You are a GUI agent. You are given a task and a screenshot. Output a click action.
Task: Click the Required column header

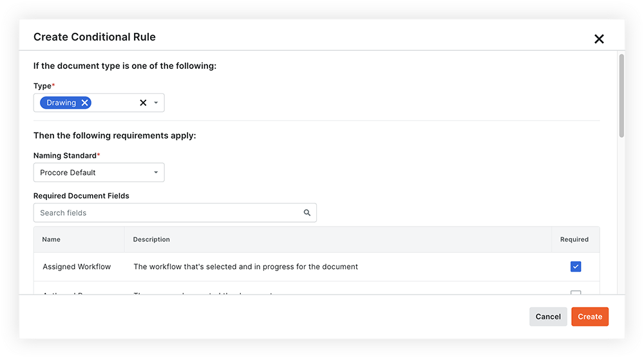pos(574,240)
